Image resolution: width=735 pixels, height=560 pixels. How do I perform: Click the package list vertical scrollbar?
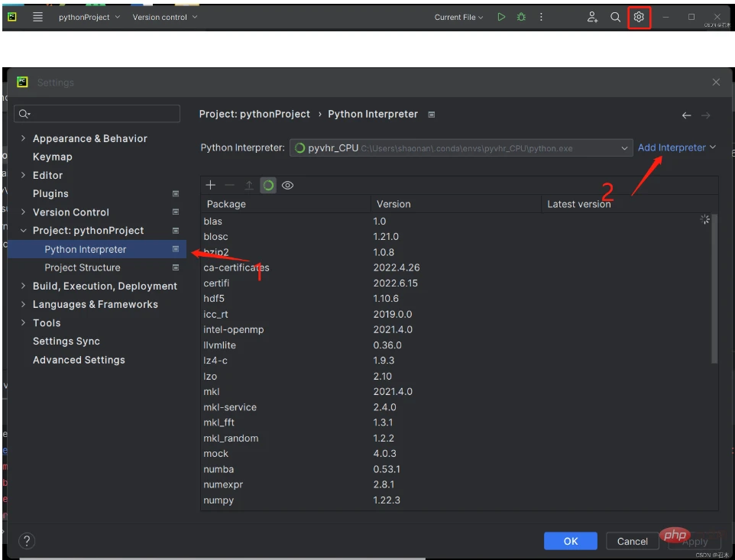point(714,290)
